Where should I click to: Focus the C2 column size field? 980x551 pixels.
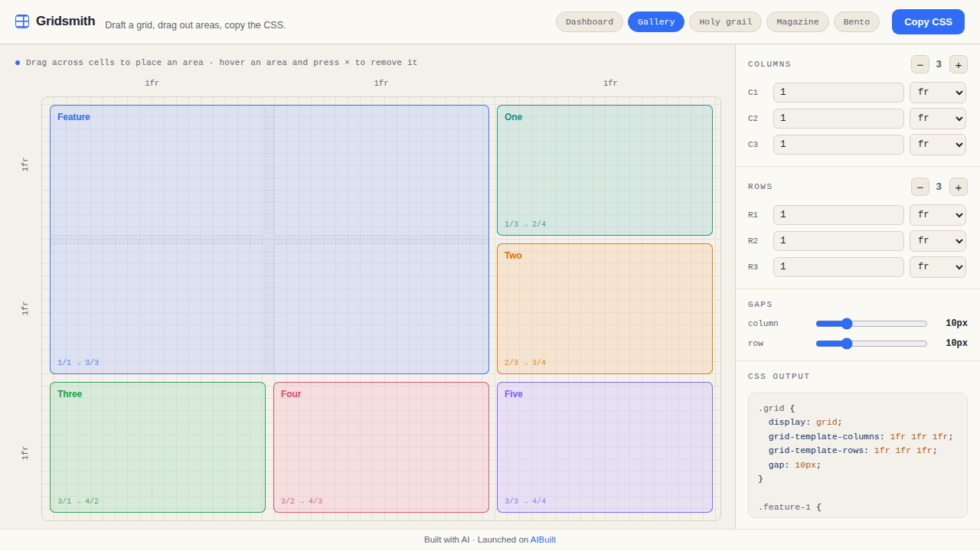838,119
